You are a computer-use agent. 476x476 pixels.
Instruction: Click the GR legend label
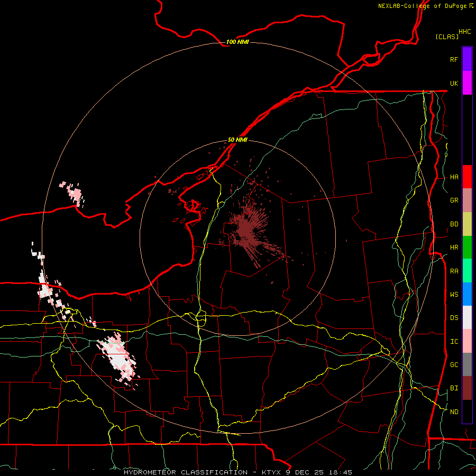(x=454, y=200)
